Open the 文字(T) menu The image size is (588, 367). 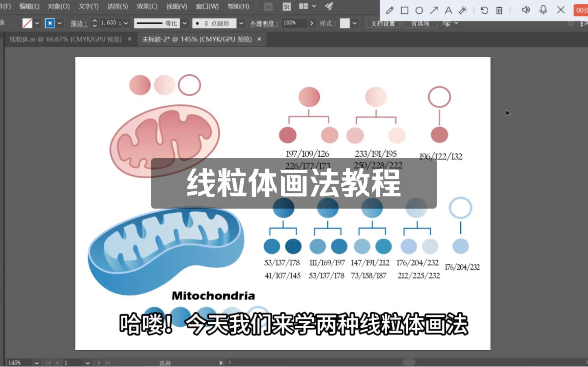click(x=89, y=6)
